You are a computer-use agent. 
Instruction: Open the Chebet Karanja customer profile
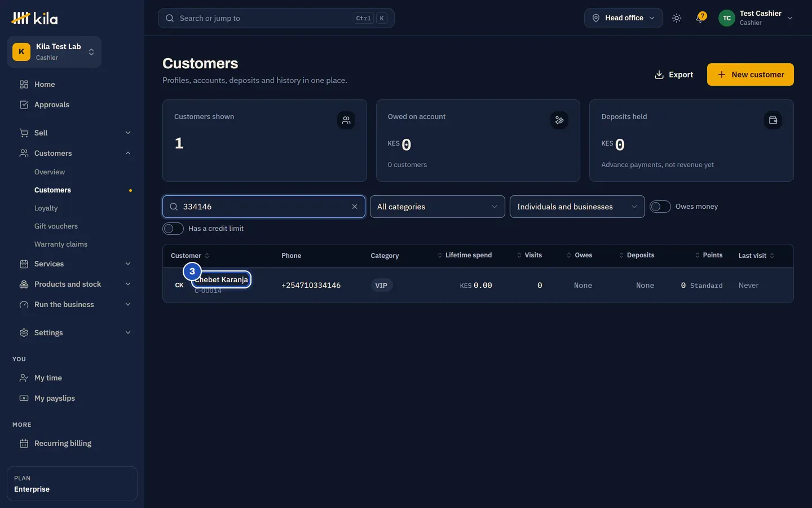[222, 279]
